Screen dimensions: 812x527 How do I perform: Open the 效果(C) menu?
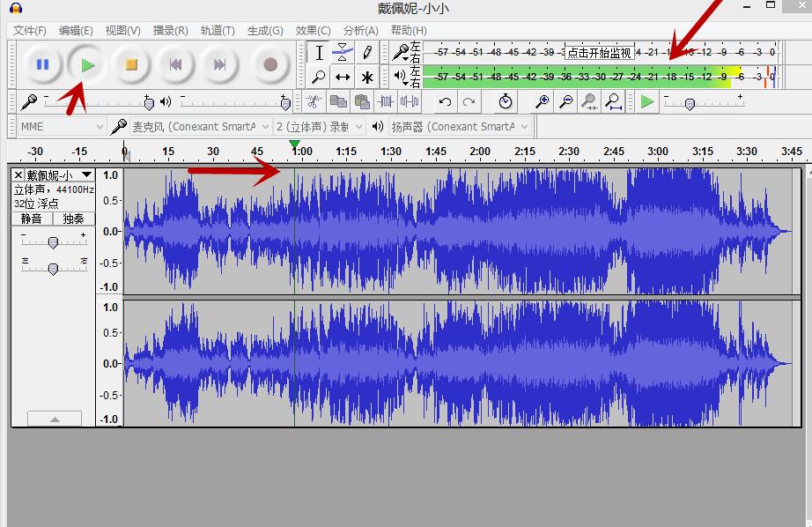(313, 30)
